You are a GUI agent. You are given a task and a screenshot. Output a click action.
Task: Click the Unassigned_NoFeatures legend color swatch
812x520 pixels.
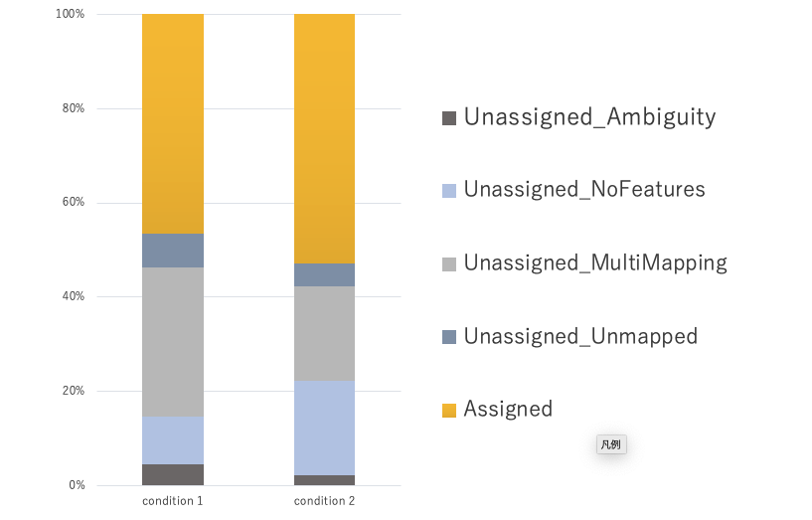coord(449,191)
